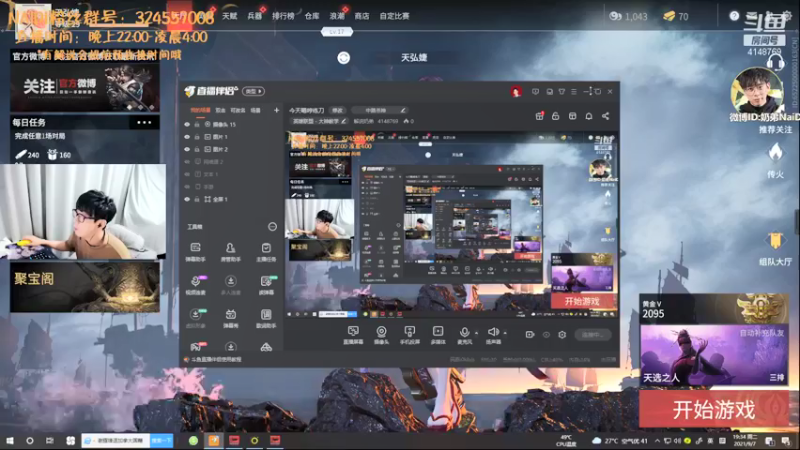800x450 pixels.
Task: Toggle lock on 图片 1 layer
Action: (x=197, y=137)
